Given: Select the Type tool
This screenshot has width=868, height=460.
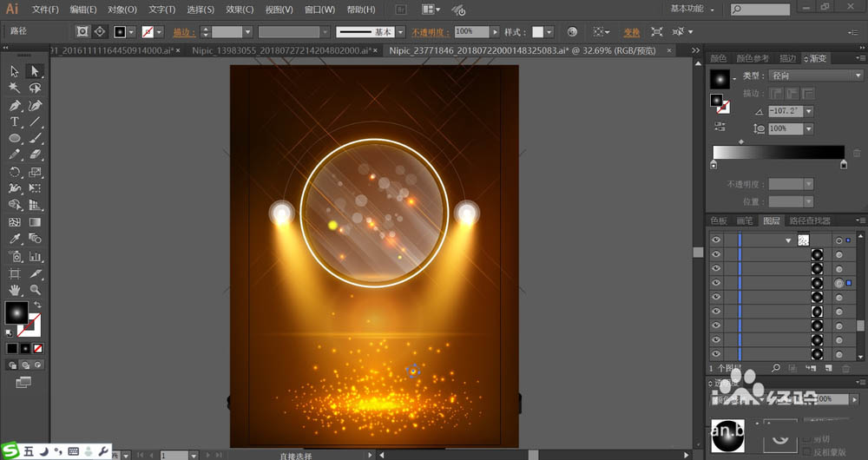Looking at the screenshot, I should 15,122.
